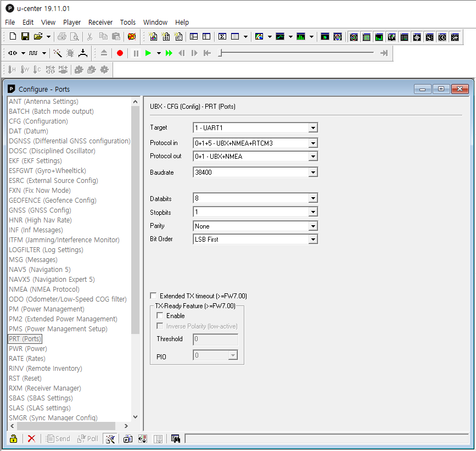Viewport: 476px width, 451px height.
Task: Click the Warmstart W icon
Action: click(25, 70)
